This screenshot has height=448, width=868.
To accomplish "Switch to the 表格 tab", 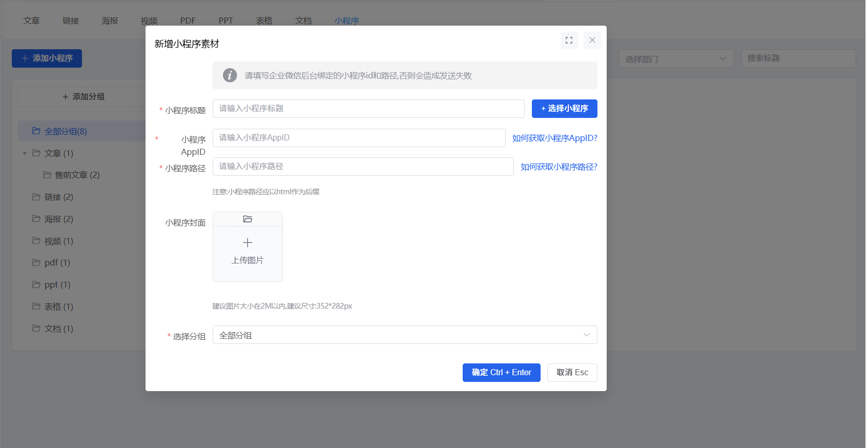I will point(264,21).
